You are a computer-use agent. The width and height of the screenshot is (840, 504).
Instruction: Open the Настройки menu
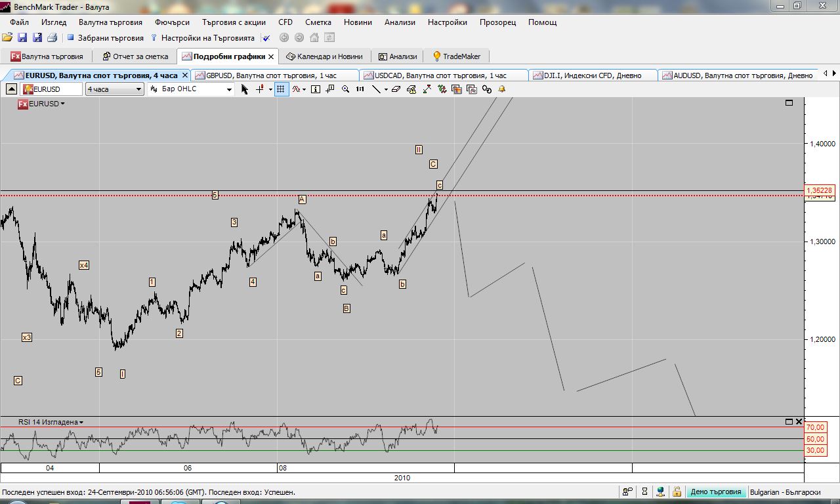coord(447,22)
